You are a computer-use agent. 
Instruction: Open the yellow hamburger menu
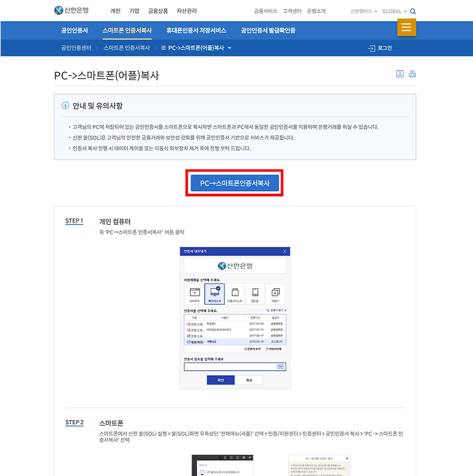click(407, 28)
